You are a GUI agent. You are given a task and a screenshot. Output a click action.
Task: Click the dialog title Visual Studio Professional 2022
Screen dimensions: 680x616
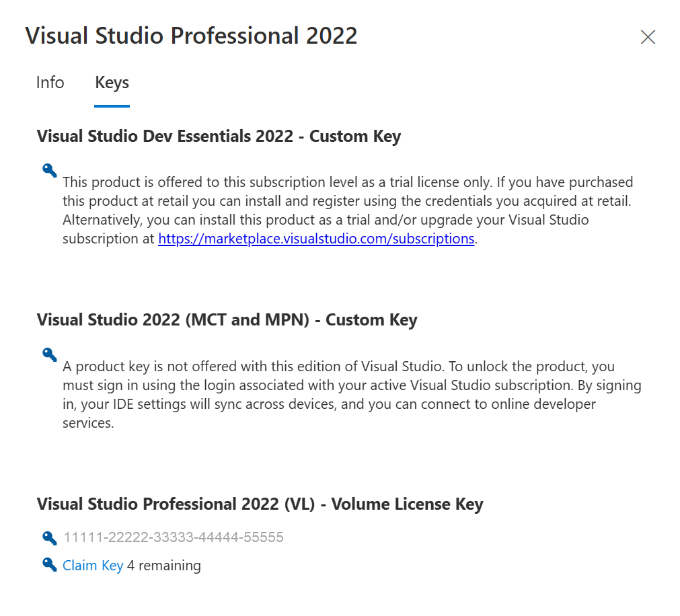191,36
